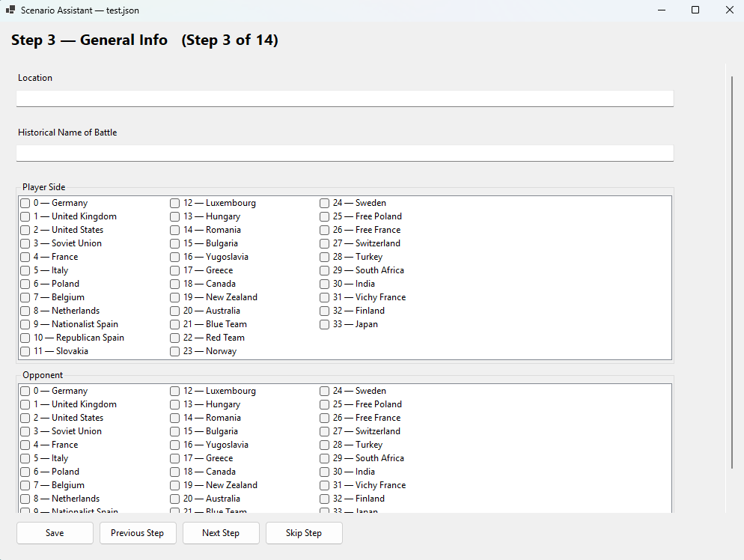
Task: Click the app icon in the title bar
Action: [x=10, y=10]
